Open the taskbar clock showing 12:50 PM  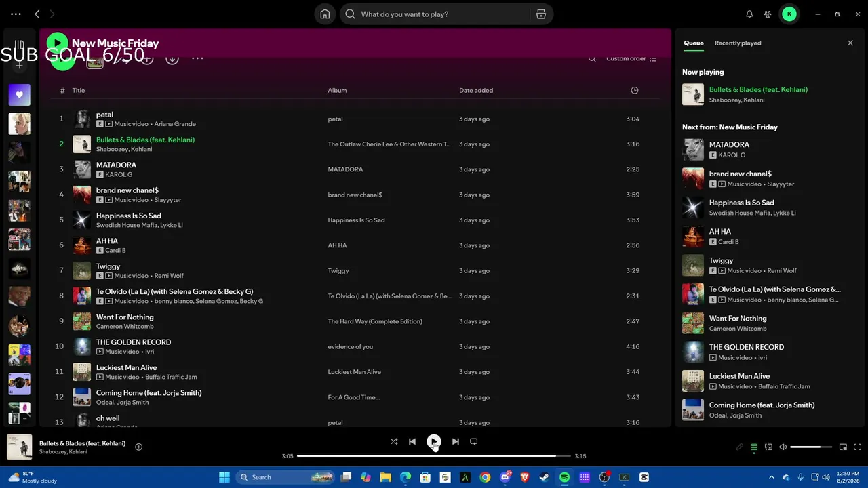click(x=848, y=477)
